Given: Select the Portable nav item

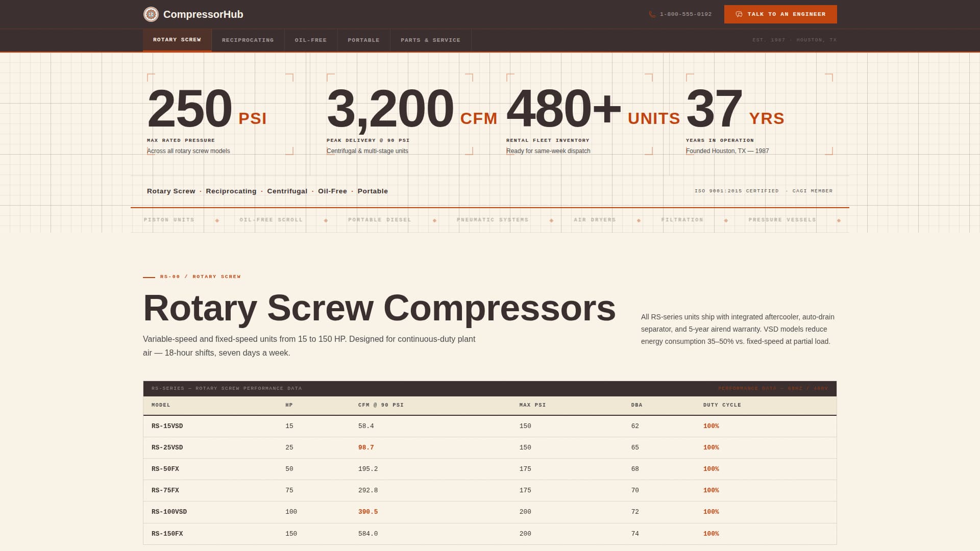Looking at the screenshot, I should click(x=363, y=40).
